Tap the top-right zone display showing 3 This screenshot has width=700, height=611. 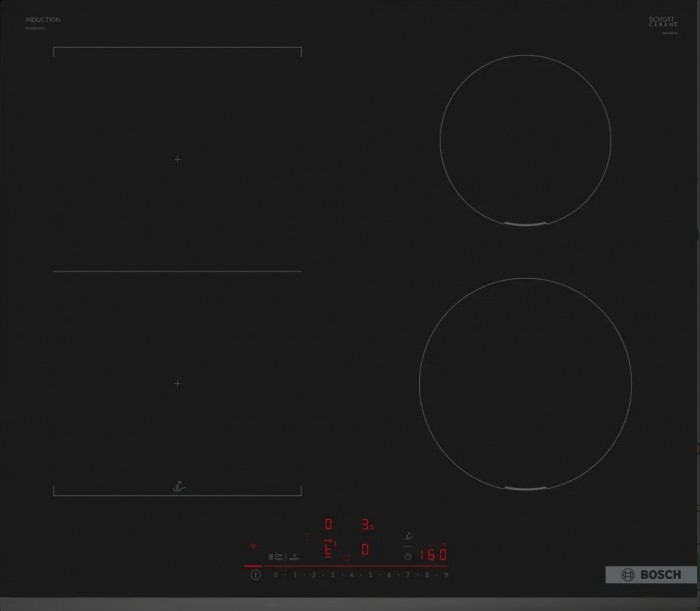366,524
